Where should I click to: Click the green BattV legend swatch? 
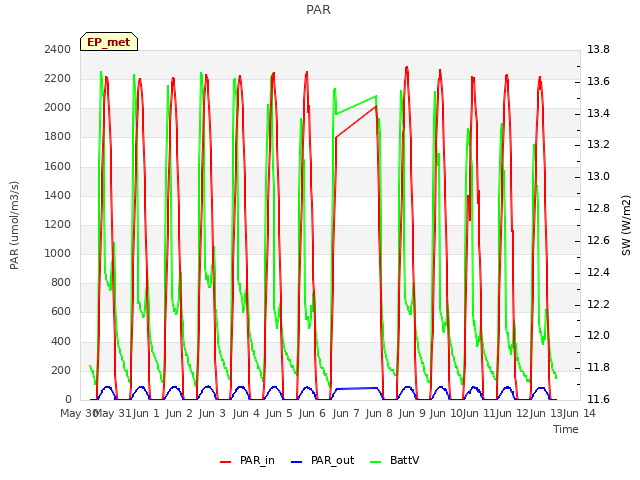coord(375,462)
